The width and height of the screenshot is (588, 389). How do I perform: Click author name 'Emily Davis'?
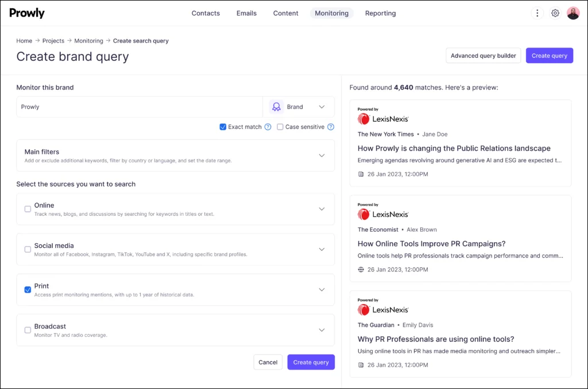[418, 325]
